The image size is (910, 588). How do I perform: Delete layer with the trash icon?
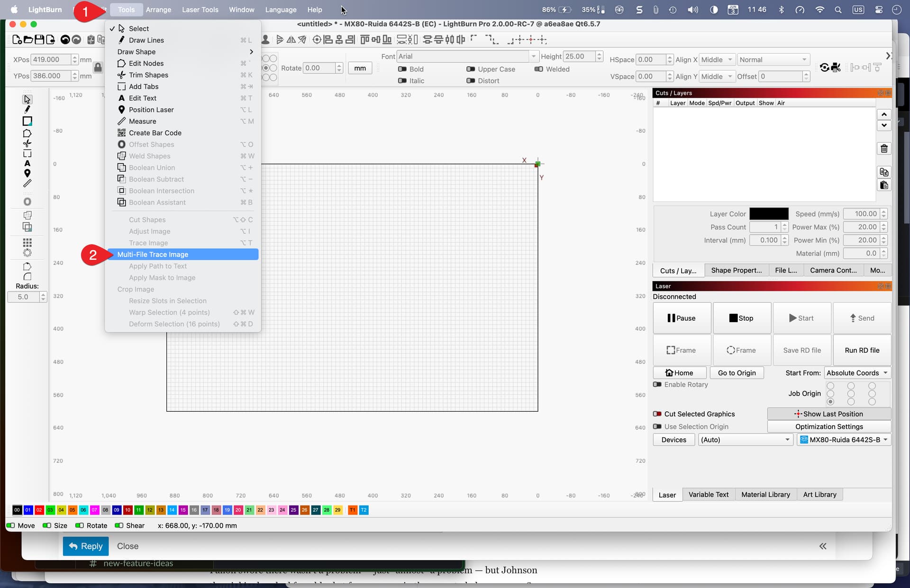(884, 149)
